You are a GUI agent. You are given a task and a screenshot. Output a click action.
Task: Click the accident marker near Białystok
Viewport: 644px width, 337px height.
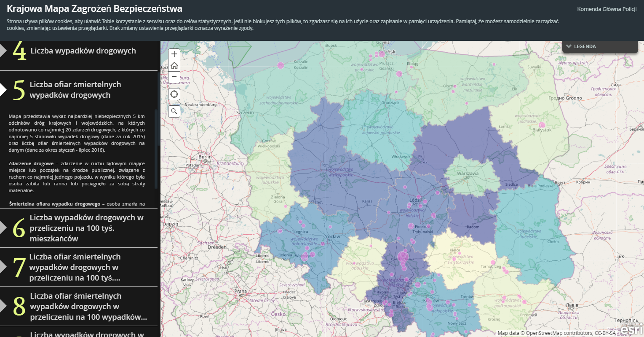[542, 125]
